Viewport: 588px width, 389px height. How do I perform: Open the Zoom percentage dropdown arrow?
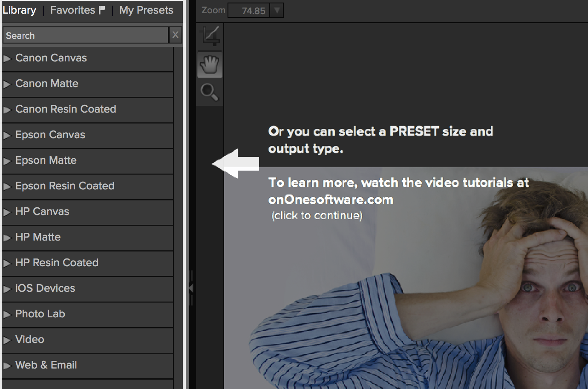point(277,10)
